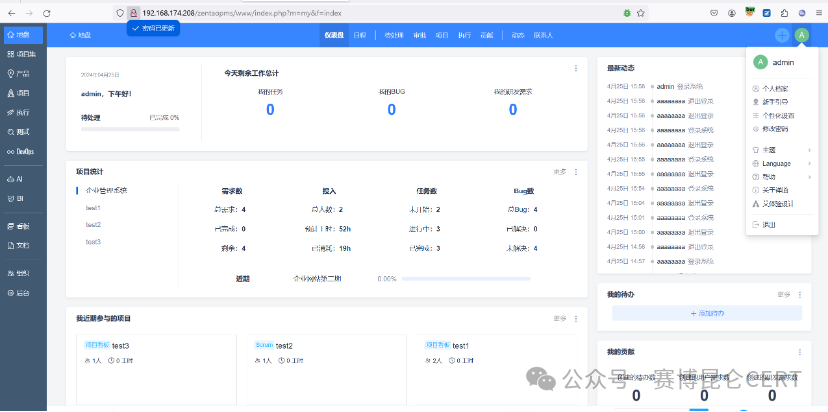Open three-dot menu of 我的贡献 panel
Image resolution: width=828 pixels, height=412 pixels.
[799, 352]
